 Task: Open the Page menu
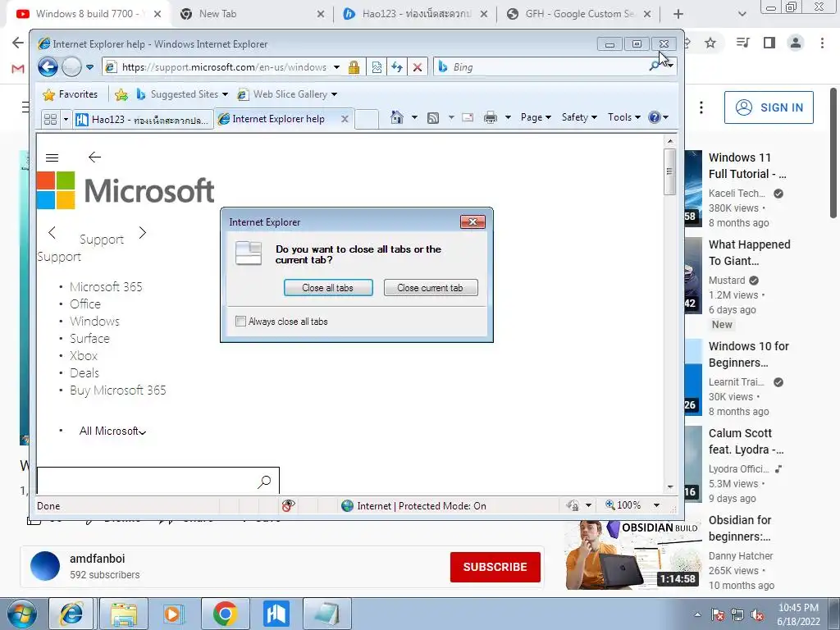point(536,117)
